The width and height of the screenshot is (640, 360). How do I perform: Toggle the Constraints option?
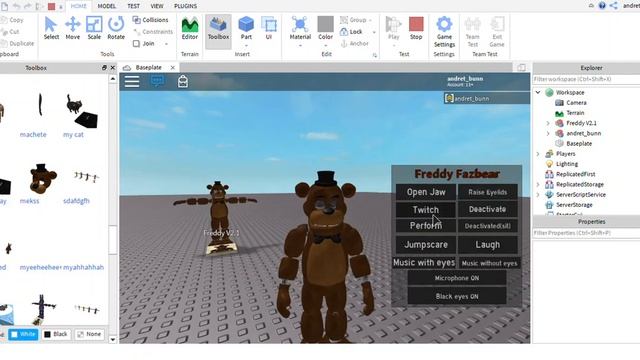153,31
